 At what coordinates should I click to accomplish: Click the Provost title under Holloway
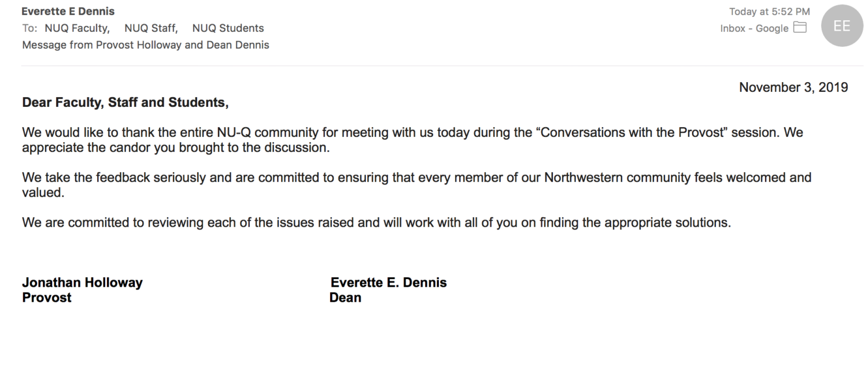(47, 298)
